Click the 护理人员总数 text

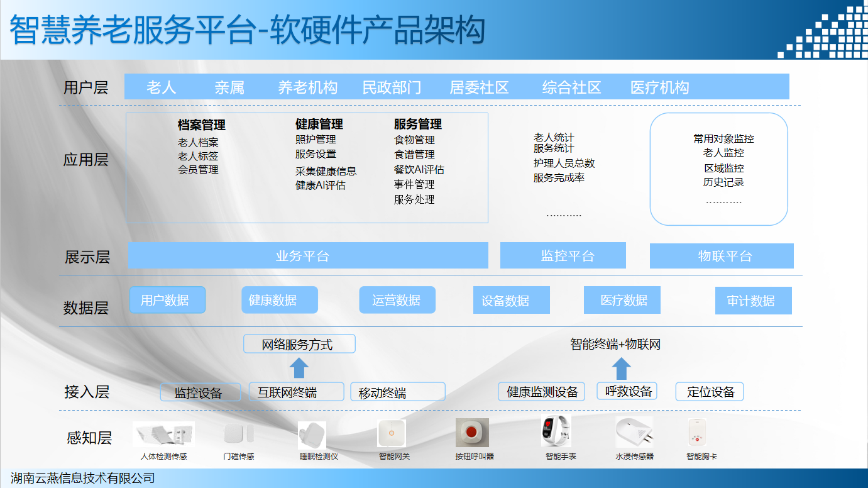pos(564,163)
